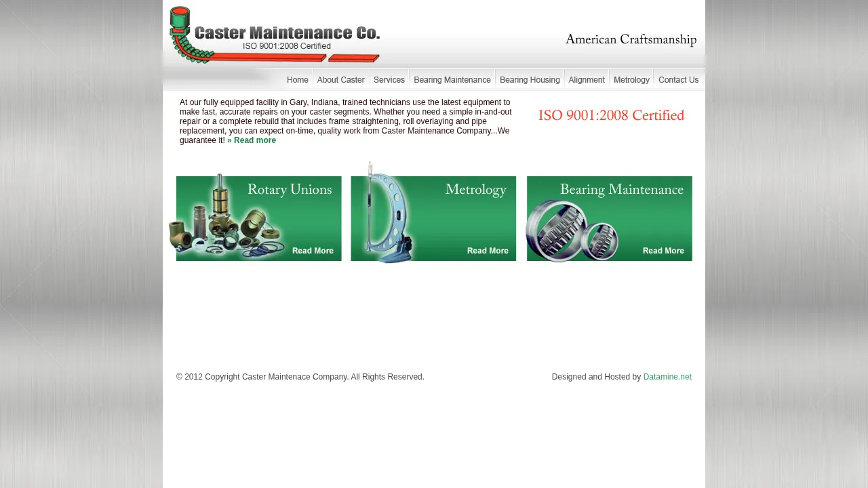
Task: Click Read More on Rotary Unions banner
Action: (x=313, y=251)
